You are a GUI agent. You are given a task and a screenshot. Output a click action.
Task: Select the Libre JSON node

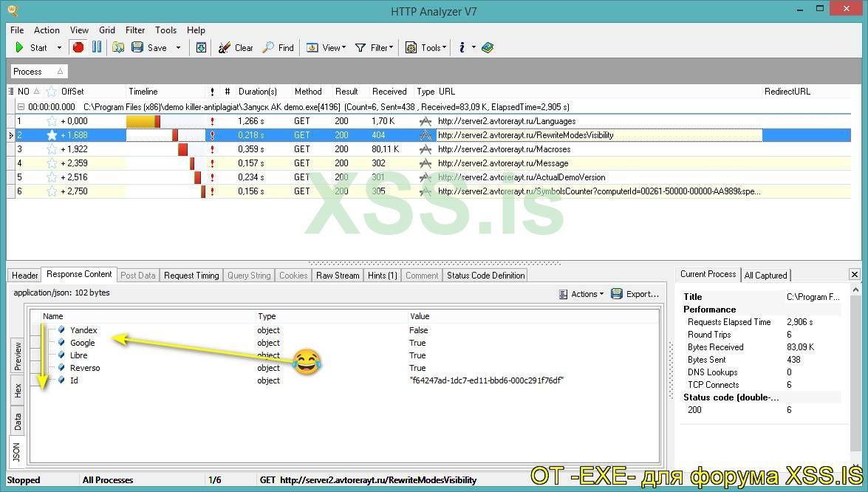coord(78,355)
